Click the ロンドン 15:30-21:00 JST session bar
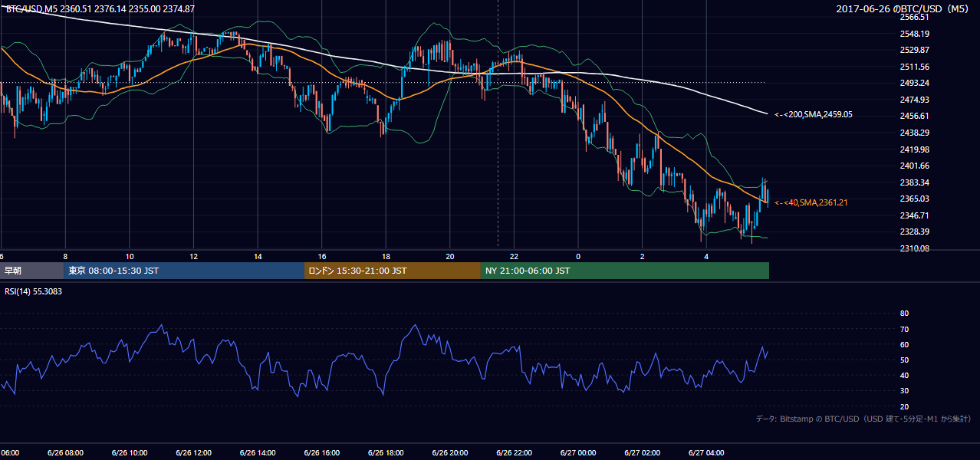Image resolution: width=980 pixels, height=460 pixels. pyautogui.click(x=393, y=271)
